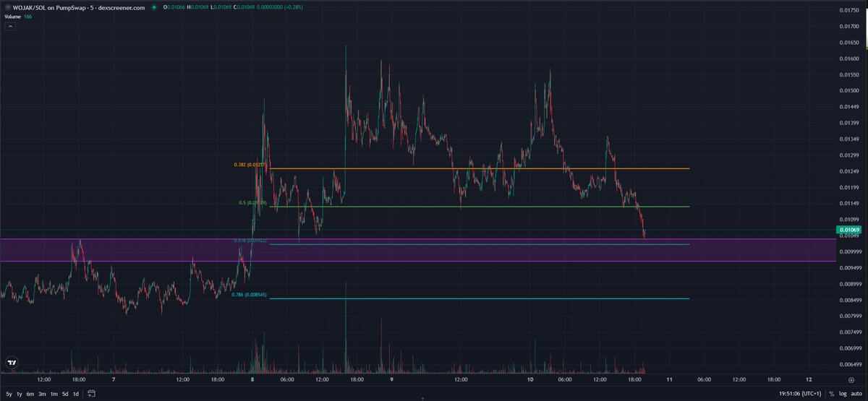The height and width of the screenshot is (401, 868).
Task: Select the 1d time range
Action: click(x=76, y=394)
